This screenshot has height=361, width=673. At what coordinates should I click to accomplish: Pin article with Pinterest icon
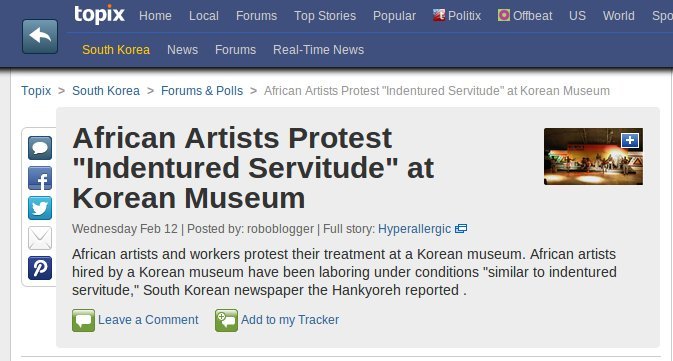pyautogui.click(x=40, y=268)
